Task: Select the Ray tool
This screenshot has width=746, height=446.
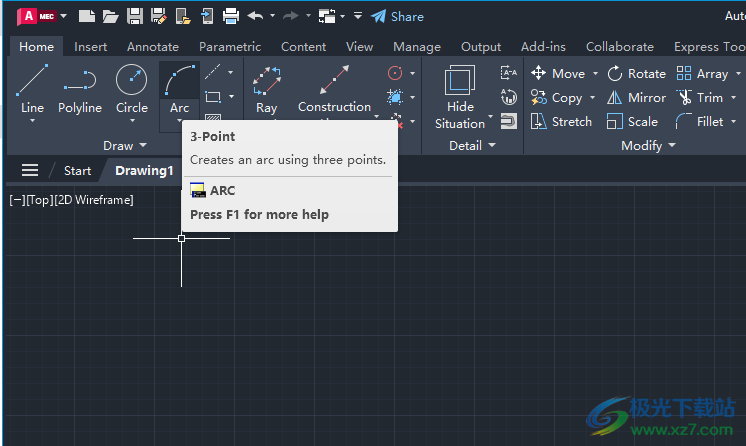Action: 266,90
